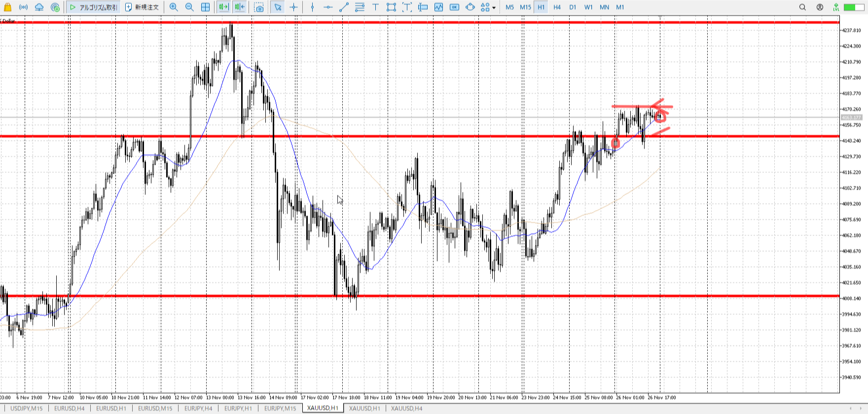This screenshot has width=868, height=414.
Task: Open the tile windows grid icon
Action: [x=205, y=7]
